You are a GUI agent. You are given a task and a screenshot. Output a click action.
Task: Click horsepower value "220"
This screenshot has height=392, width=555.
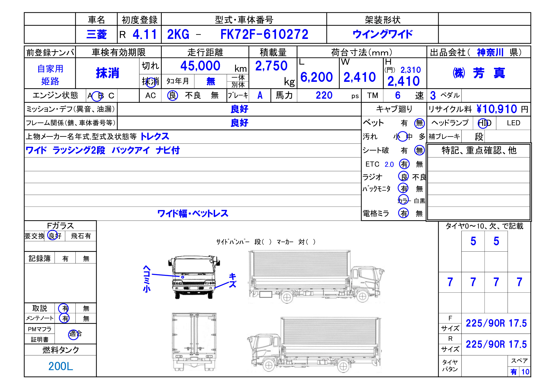pyautogui.click(x=324, y=95)
